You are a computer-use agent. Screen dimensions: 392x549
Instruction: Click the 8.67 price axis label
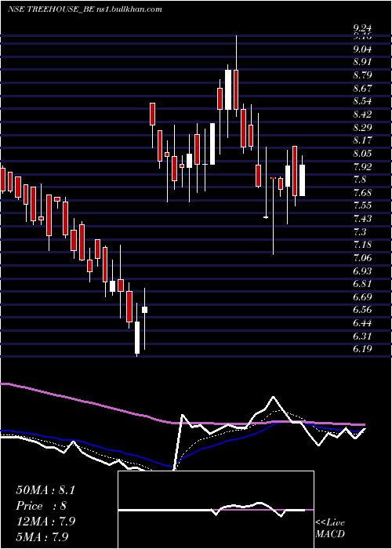(x=362, y=88)
